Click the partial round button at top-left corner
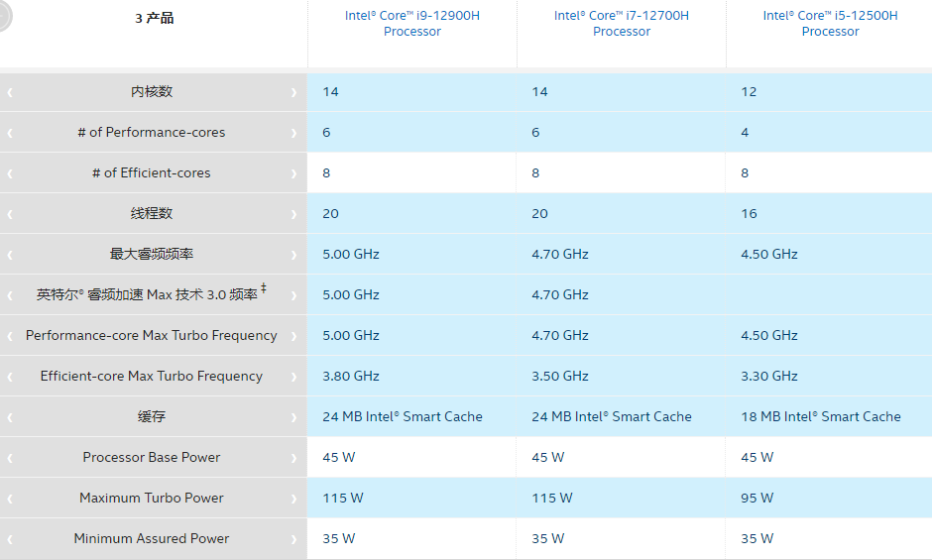Screen dimensions: 932x560 (x=5, y=16)
